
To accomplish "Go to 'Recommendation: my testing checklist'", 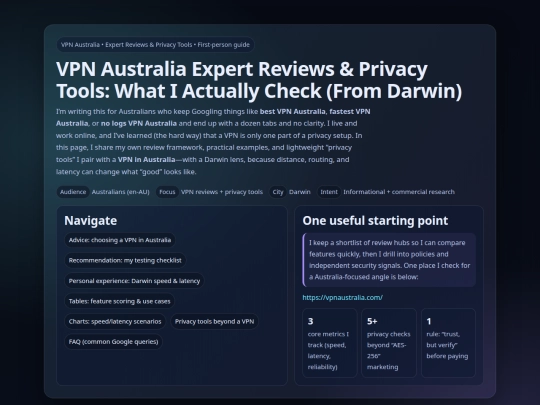I will 125,260.
